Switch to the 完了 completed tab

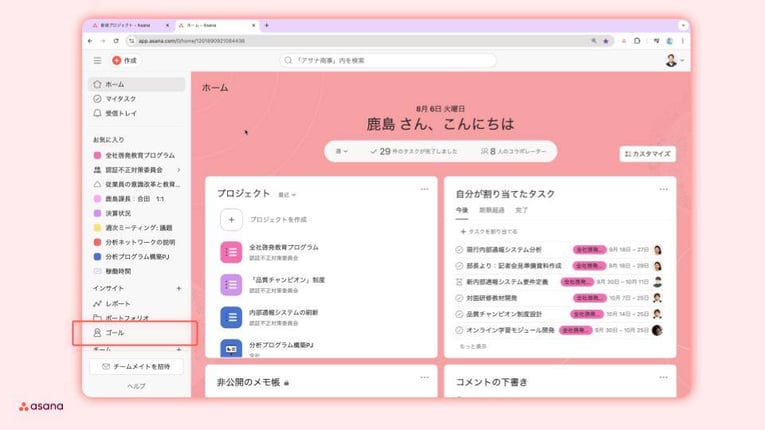point(522,210)
